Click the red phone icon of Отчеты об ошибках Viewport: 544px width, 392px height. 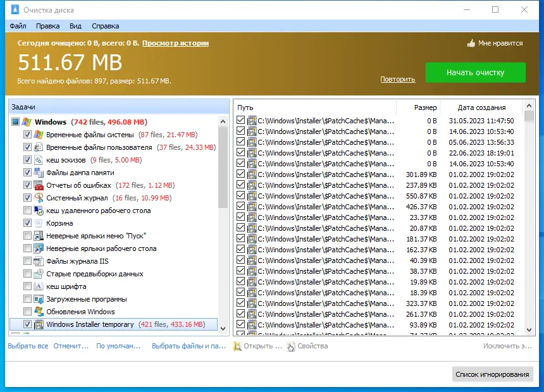pyautogui.click(x=39, y=185)
